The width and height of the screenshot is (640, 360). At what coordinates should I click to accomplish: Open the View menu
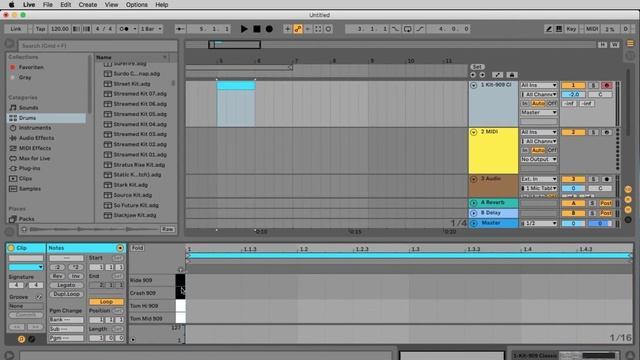[111, 4]
